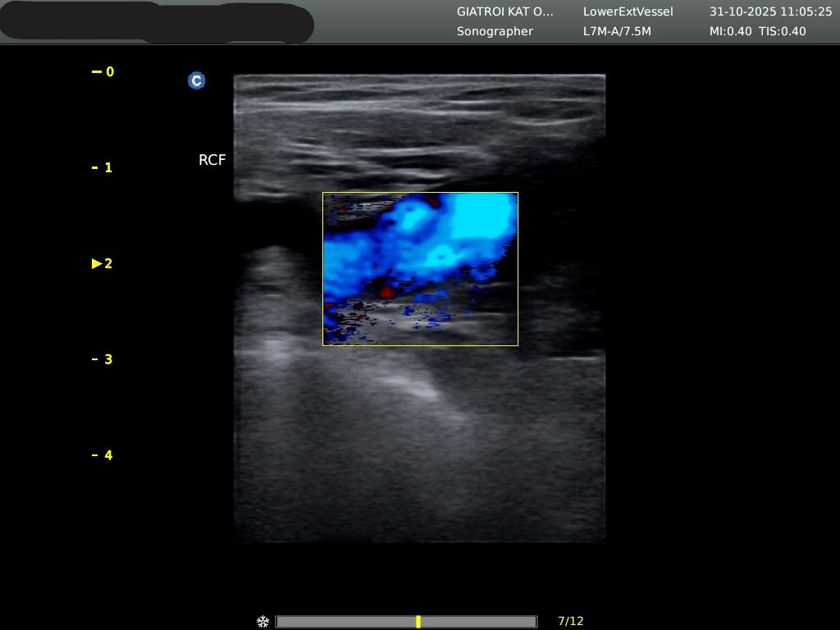Click the blue C orientation marker
The width and height of the screenshot is (840, 630).
pyautogui.click(x=196, y=80)
